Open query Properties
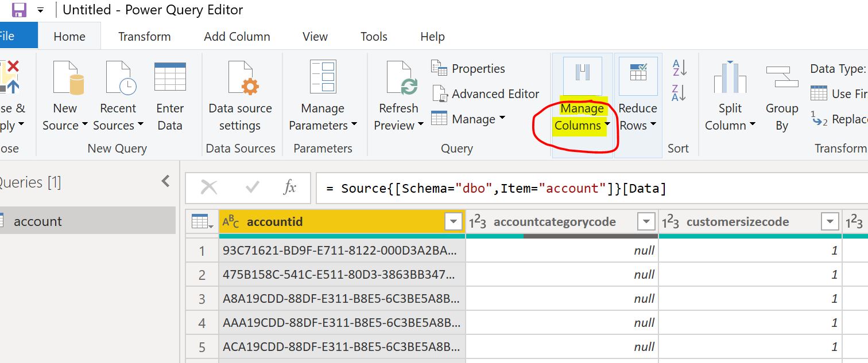This screenshot has height=363, width=868. tap(468, 68)
